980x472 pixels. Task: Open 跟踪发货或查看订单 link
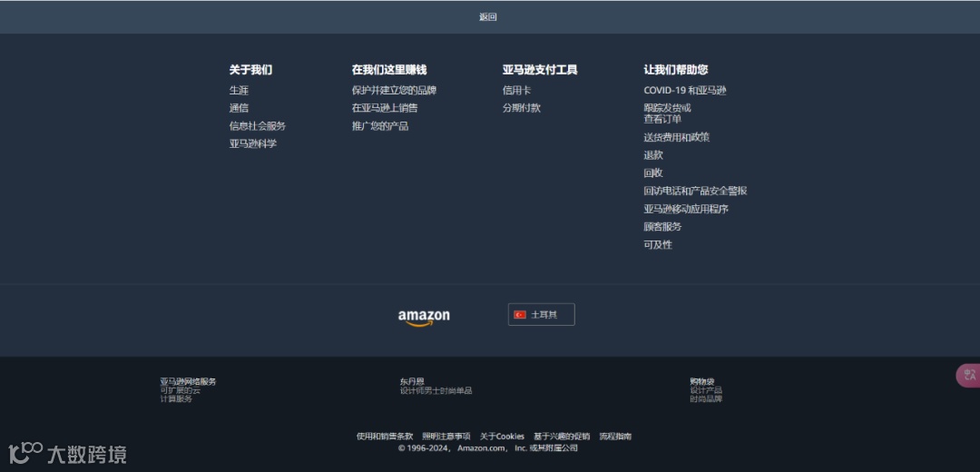(x=667, y=113)
